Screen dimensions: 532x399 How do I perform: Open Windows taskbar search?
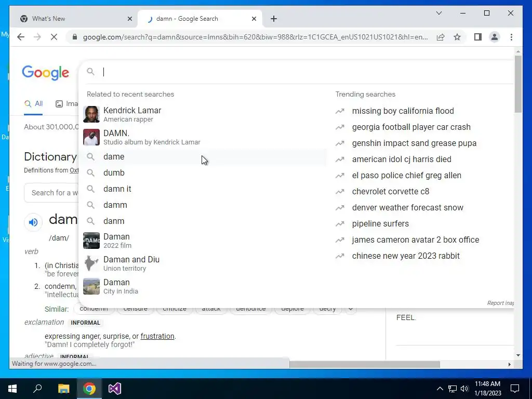pyautogui.click(x=37, y=389)
